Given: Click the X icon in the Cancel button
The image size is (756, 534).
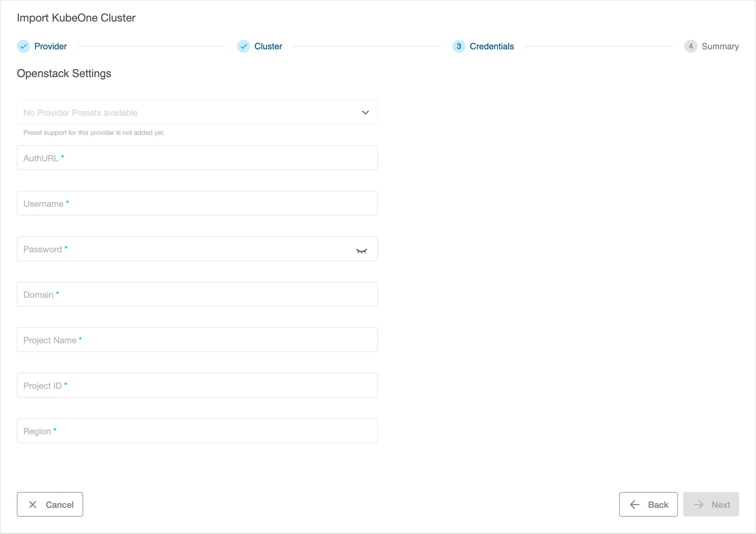Looking at the screenshot, I should [x=33, y=504].
